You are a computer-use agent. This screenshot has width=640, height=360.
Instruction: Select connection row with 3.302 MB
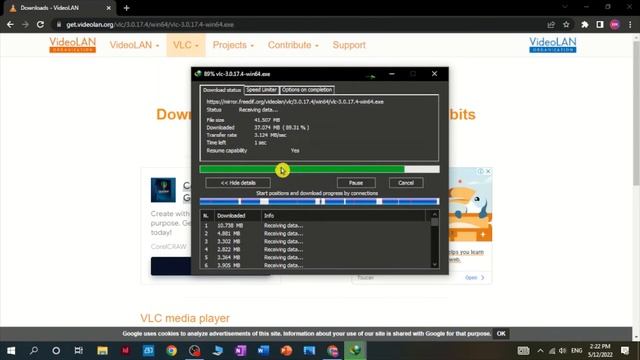(x=316, y=241)
